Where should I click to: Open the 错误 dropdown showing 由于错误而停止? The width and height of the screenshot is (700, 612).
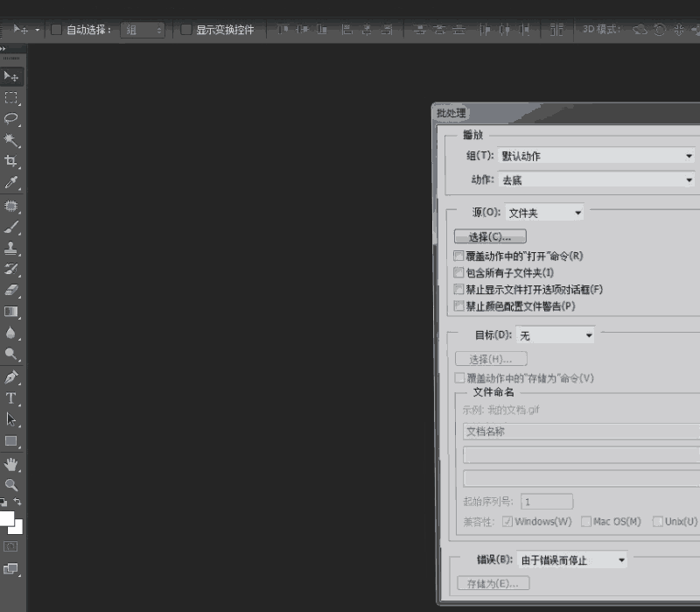572,560
